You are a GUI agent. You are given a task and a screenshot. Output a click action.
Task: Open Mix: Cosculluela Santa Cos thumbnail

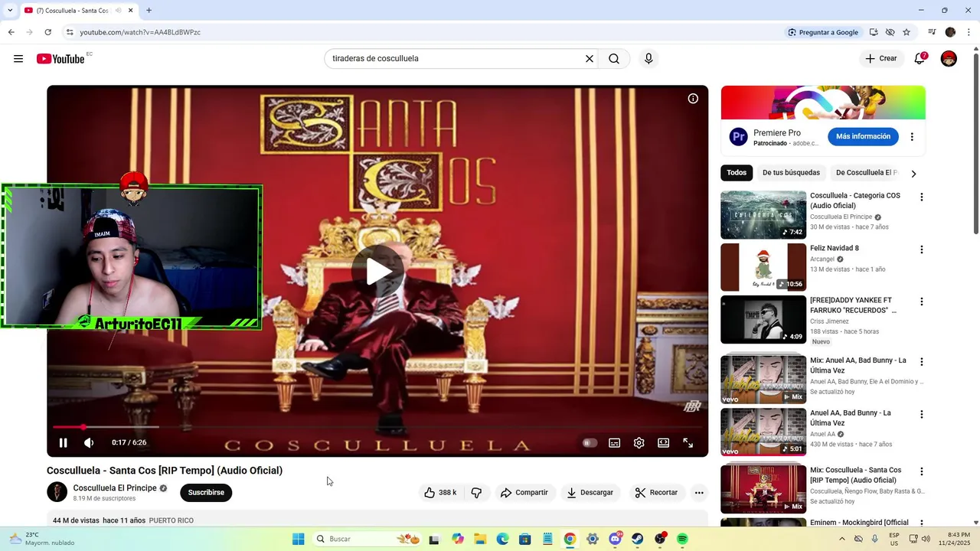pyautogui.click(x=763, y=488)
